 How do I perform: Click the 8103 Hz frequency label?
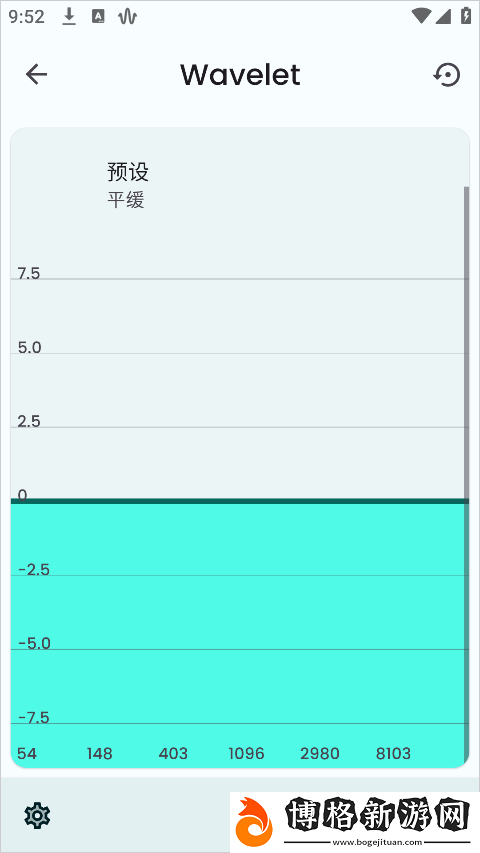(393, 753)
